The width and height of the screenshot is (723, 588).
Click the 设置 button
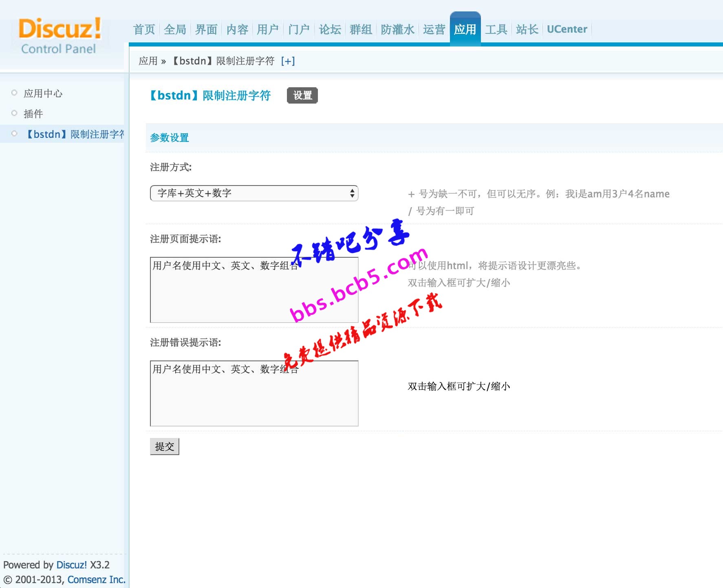[302, 95]
